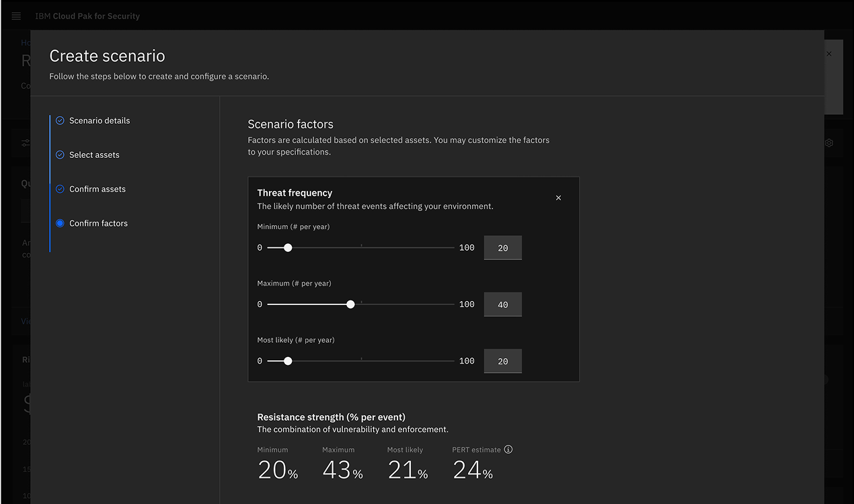
Task: Click the IBM Cloud Pak for Security title
Action: 87,16
